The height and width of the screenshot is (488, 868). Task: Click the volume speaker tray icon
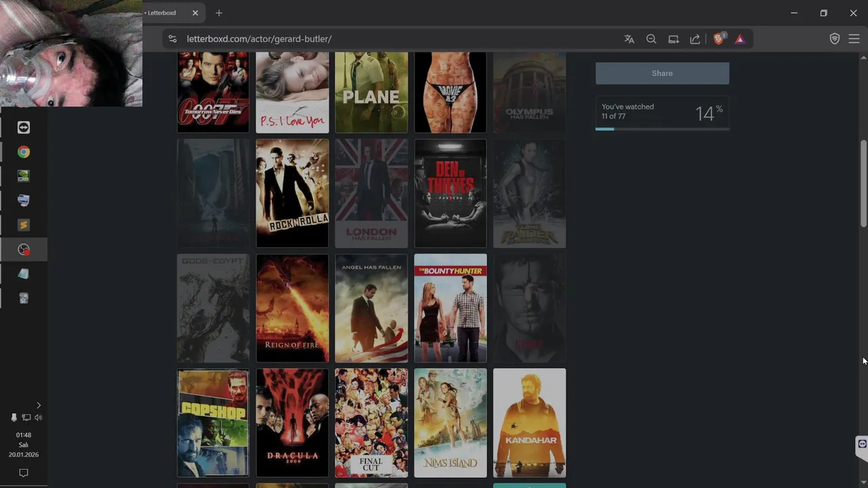coord(38,418)
